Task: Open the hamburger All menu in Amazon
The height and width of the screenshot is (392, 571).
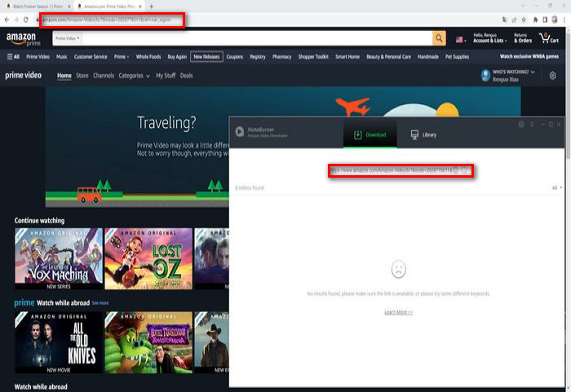Action: (x=13, y=56)
